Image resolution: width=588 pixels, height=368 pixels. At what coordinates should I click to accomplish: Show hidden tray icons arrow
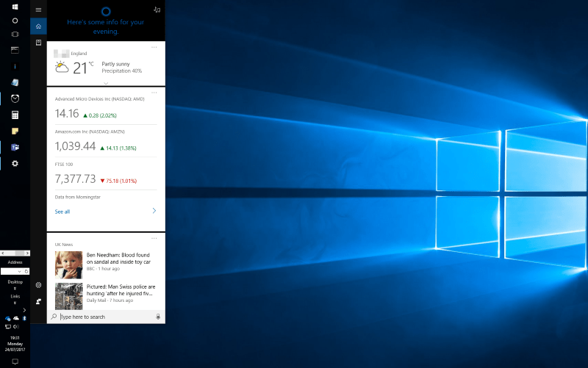pyautogui.click(x=24, y=310)
